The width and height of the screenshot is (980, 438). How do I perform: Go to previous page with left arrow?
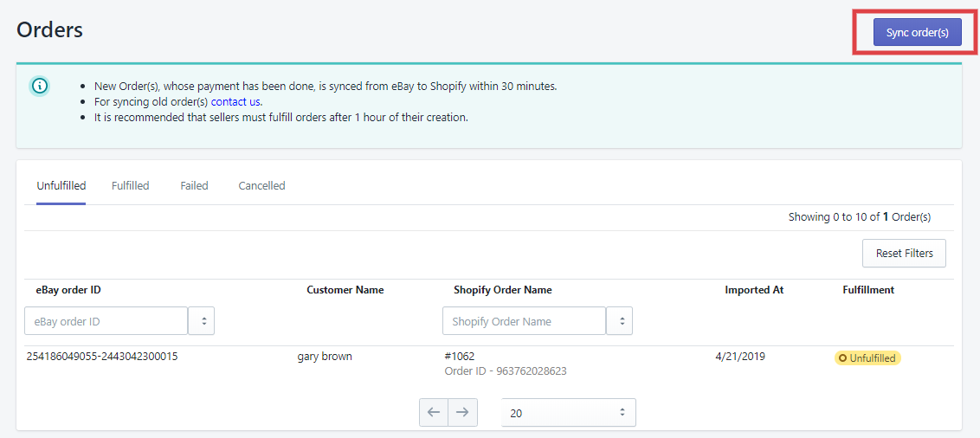pyautogui.click(x=434, y=413)
